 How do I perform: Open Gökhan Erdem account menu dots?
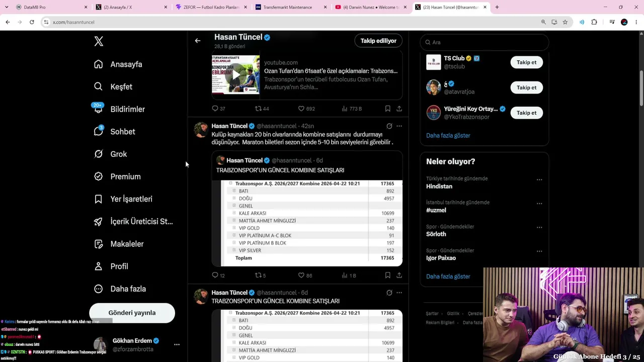click(x=177, y=345)
